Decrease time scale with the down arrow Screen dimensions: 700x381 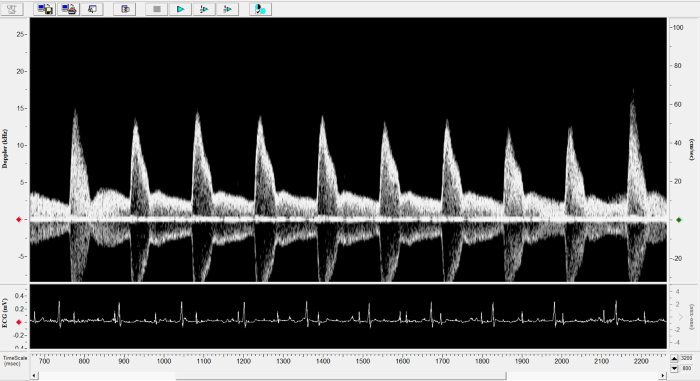[x=674, y=368]
